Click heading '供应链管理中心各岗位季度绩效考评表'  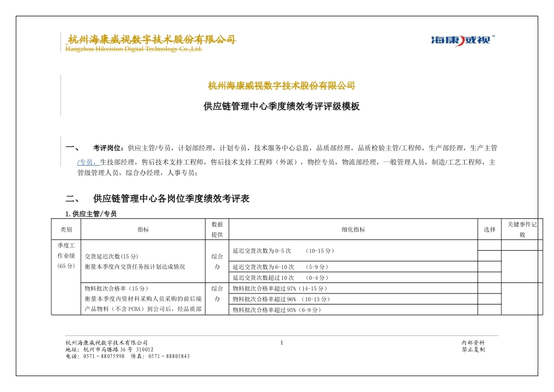pyautogui.click(x=171, y=199)
